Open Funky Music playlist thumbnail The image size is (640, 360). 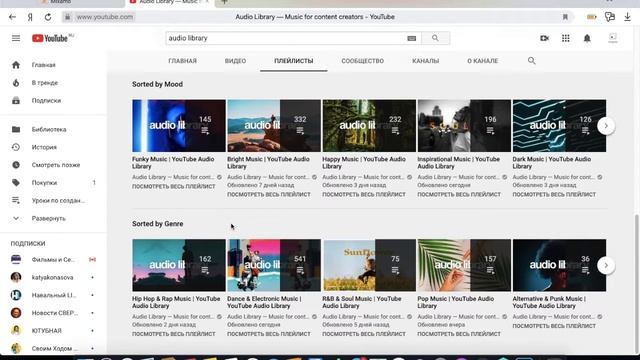pyautogui.click(x=179, y=126)
